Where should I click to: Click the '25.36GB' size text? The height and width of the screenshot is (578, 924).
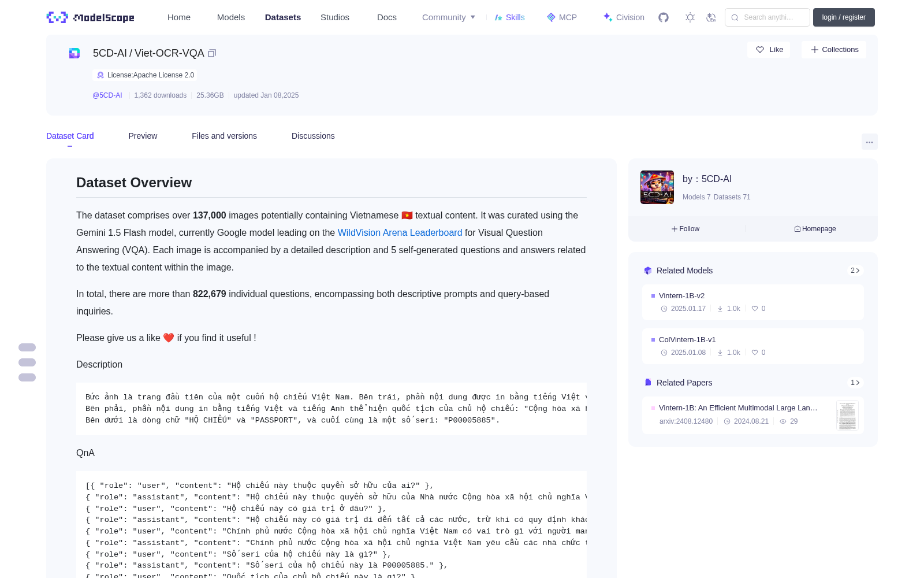click(210, 95)
